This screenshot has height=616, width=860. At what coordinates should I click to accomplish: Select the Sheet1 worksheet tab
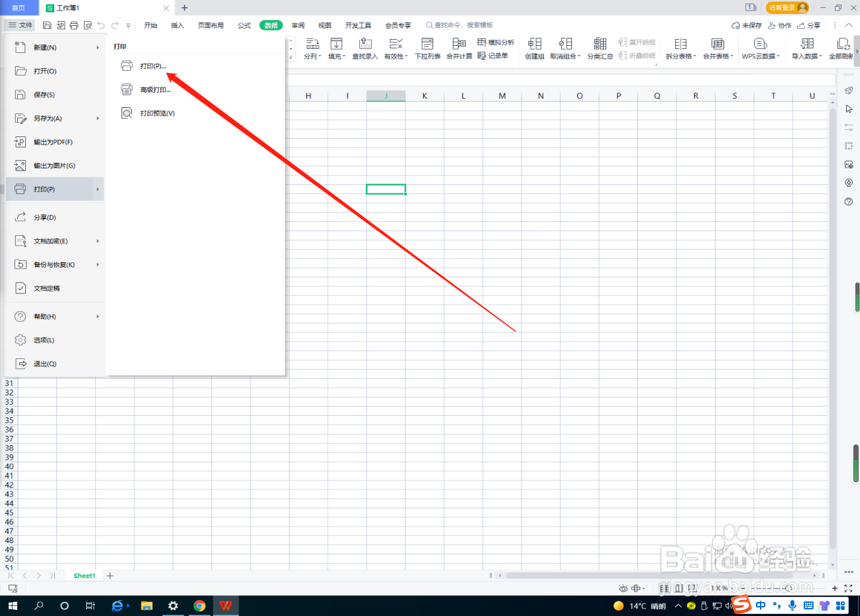coord(84,576)
